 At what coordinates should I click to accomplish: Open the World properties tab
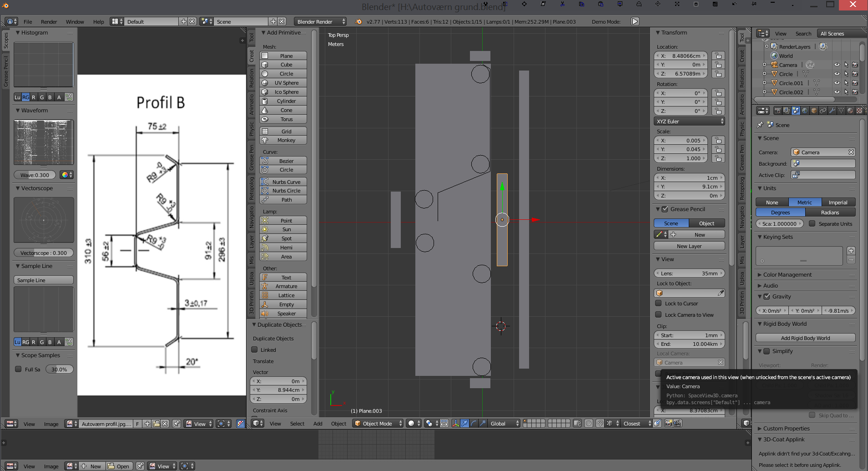point(805,111)
